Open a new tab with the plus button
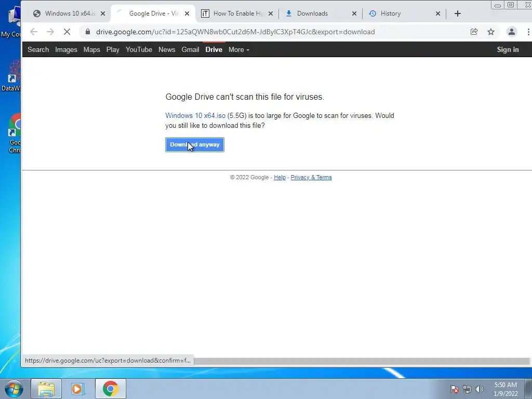The image size is (532, 399). [x=457, y=14]
